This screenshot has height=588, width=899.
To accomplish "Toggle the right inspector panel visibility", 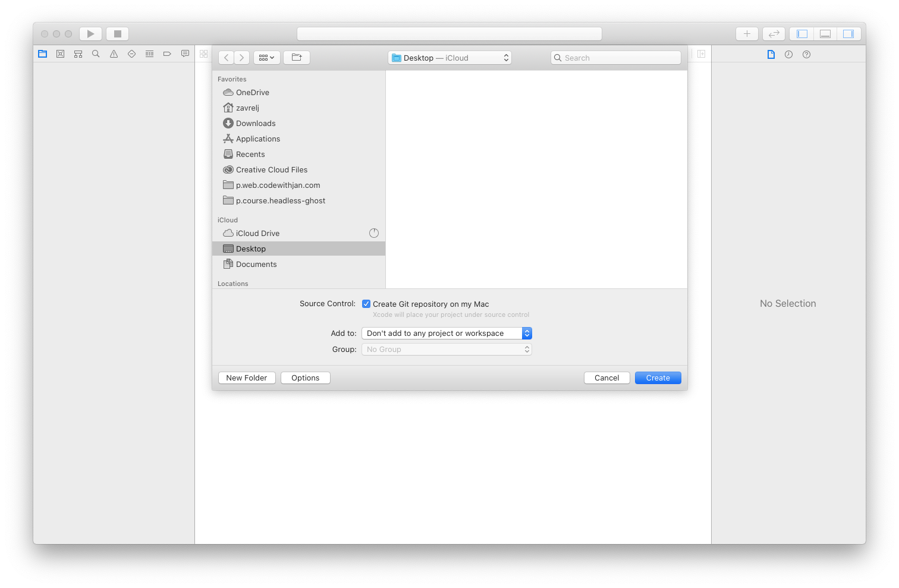I will pyautogui.click(x=848, y=33).
